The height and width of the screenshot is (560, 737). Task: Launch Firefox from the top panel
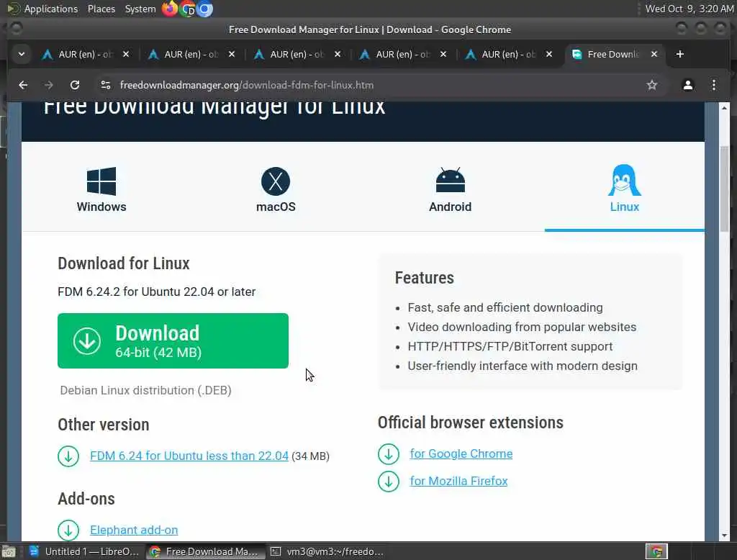click(x=170, y=9)
